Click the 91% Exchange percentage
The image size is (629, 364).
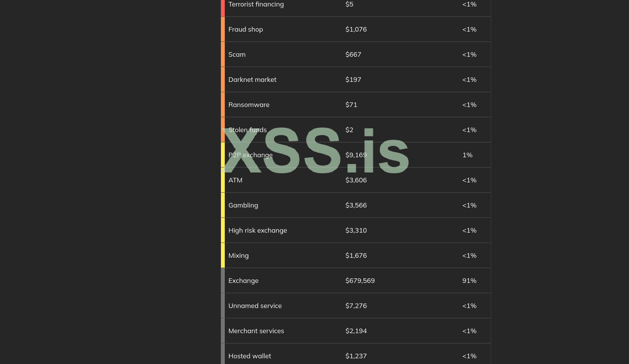click(469, 281)
